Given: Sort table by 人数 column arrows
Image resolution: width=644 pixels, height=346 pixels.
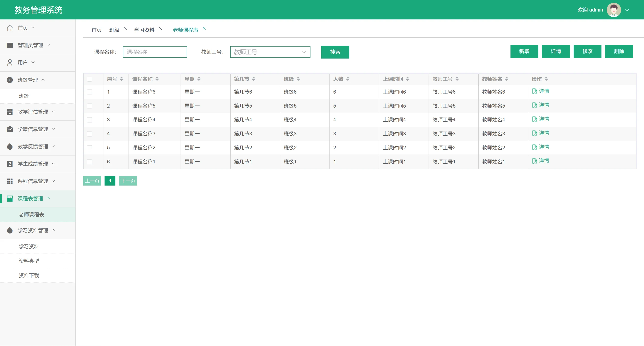Looking at the screenshot, I should point(348,79).
